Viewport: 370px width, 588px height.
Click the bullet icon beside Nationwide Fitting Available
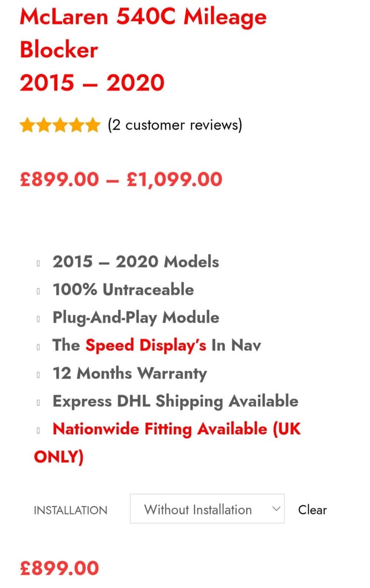(x=38, y=430)
